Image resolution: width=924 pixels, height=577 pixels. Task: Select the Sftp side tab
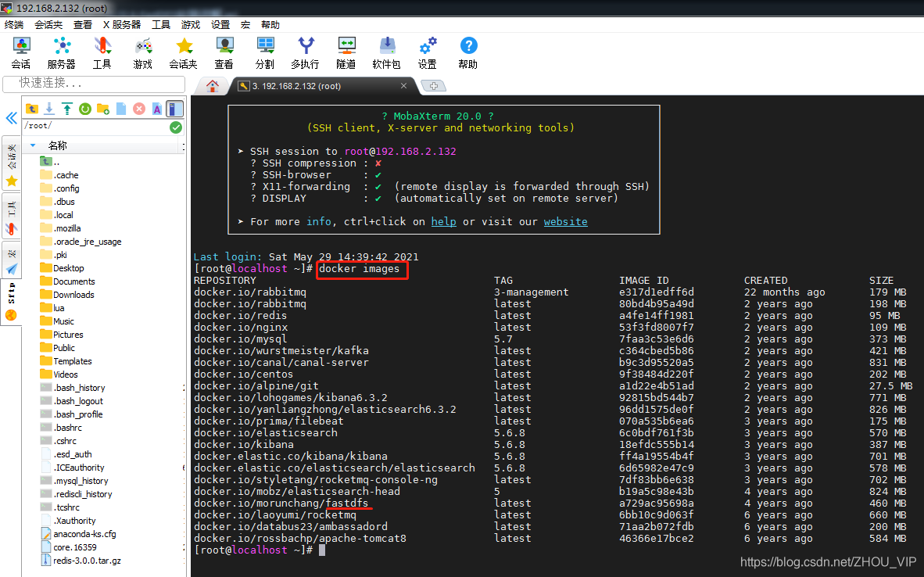pyautogui.click(x=11, y=302)
